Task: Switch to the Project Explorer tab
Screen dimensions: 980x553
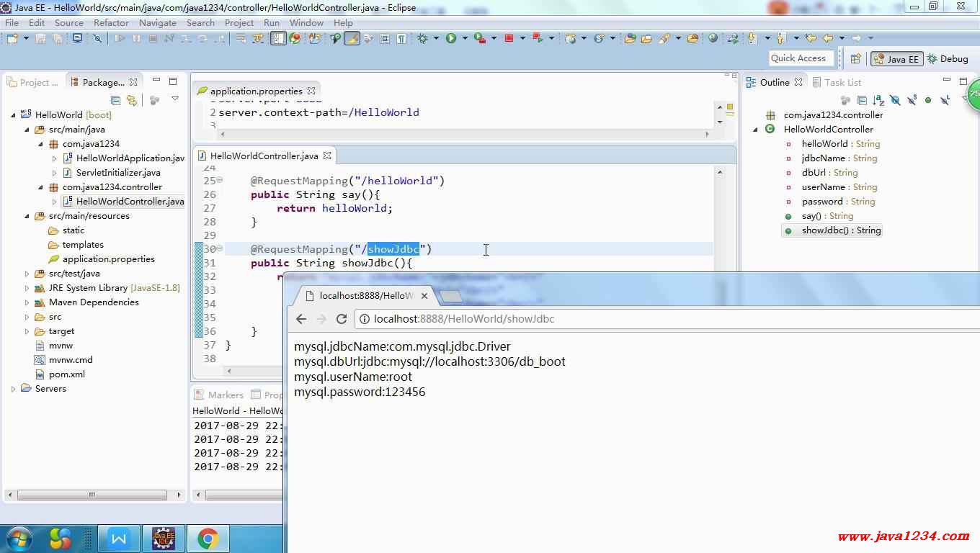Action: pyautogui.click(x=33, y=82)
